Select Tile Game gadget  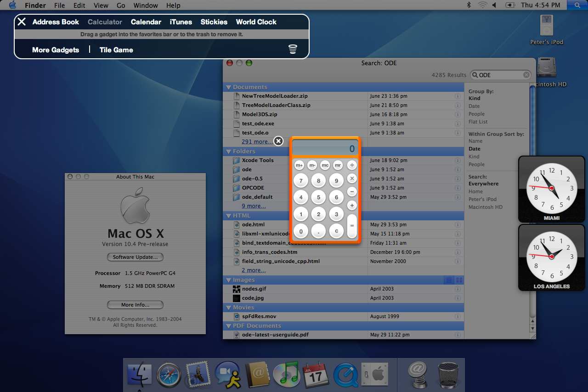(x=116, y=50)
